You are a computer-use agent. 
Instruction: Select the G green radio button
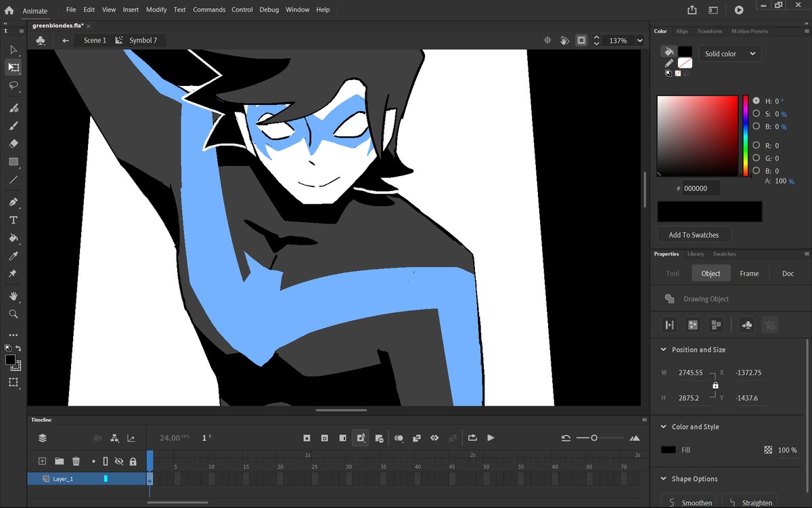click(x=757, y=158)
